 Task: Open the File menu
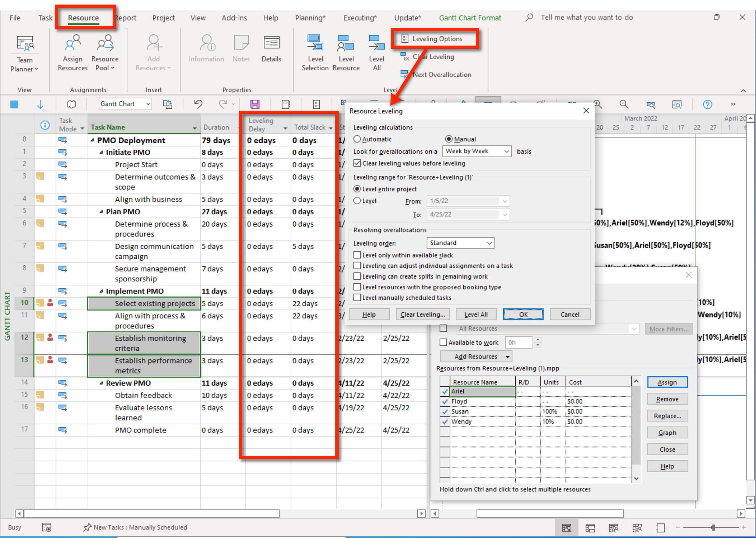click(x=15, y=18)
